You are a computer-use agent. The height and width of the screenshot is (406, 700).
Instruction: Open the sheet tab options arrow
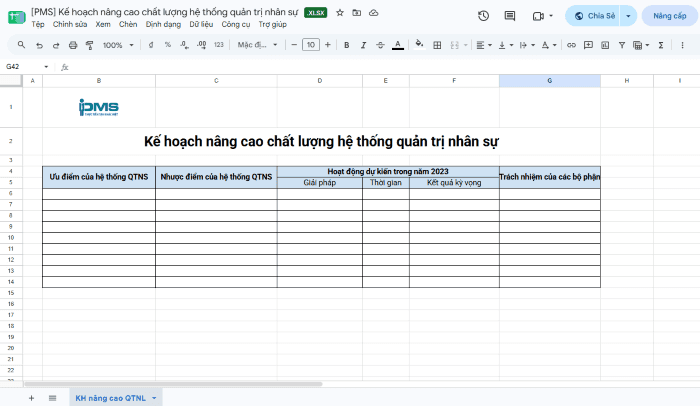(154, 398)
